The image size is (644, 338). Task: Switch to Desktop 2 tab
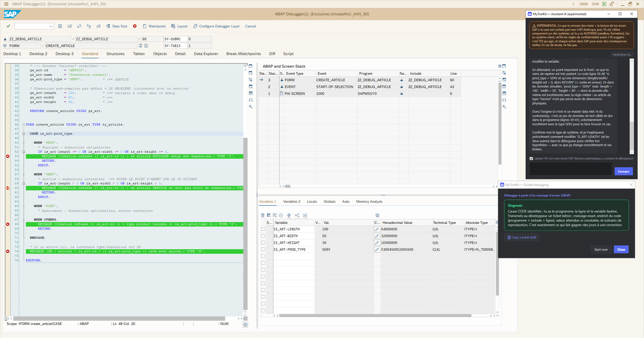[39, 54]
